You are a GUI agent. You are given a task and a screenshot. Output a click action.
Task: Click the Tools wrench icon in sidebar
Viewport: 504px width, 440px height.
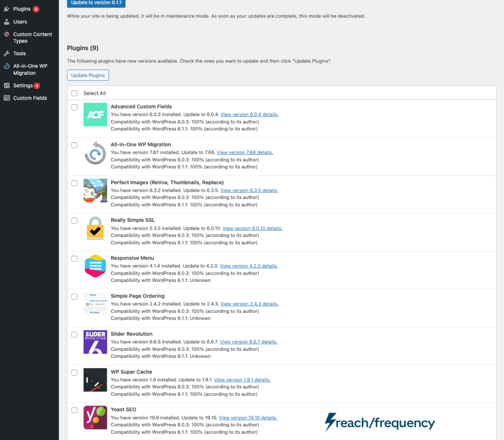click(6, 53)
